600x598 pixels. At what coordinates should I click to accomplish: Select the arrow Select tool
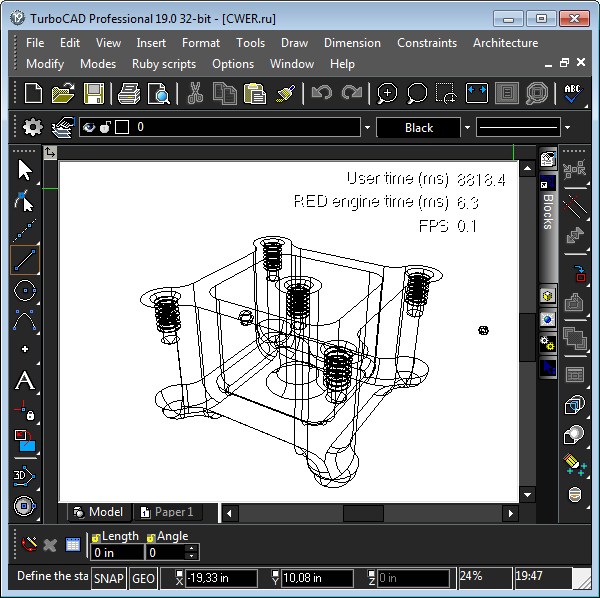[x=25, y=169]
